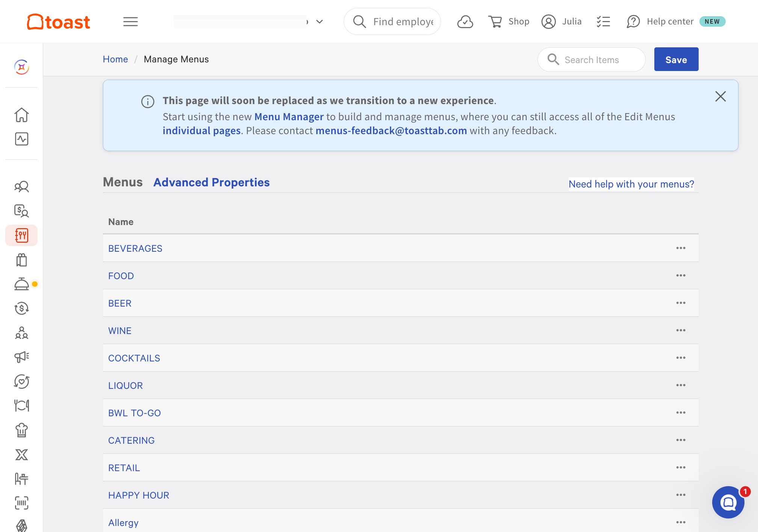Go to Home breadcrumb link
758x532 pixels.
(x=115, y=59)
